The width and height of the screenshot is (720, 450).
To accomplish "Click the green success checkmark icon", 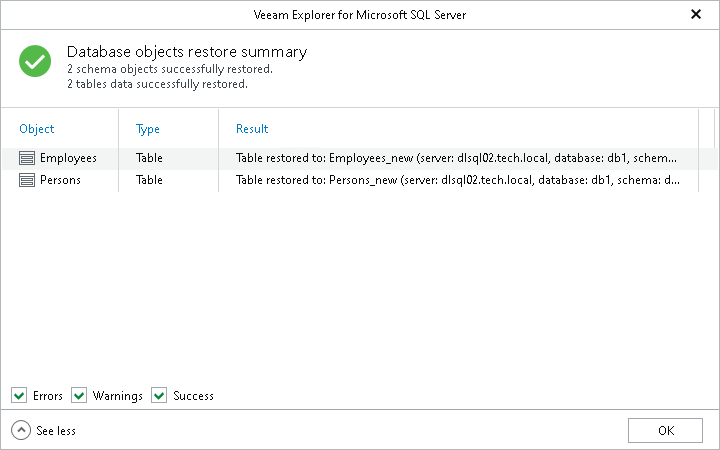I will (35, 62).
